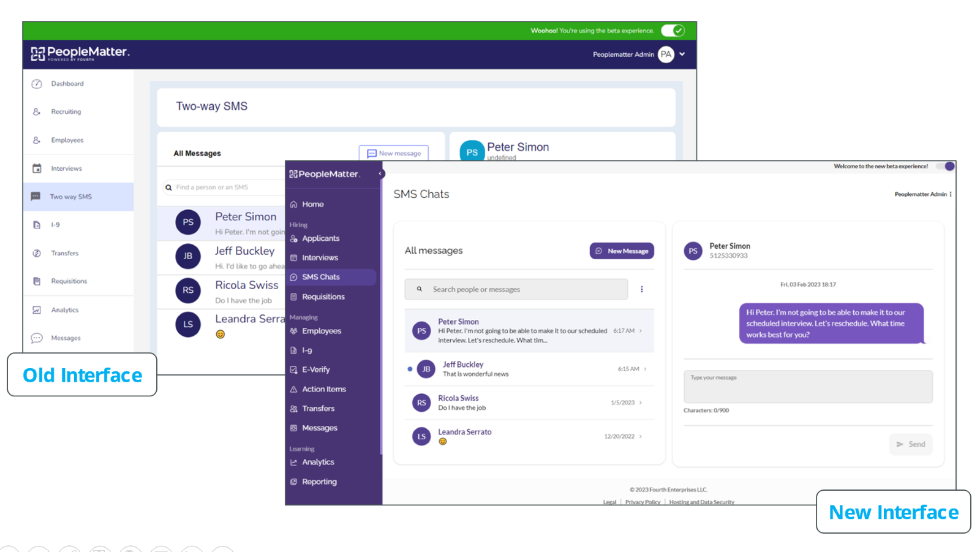This screenshot has height=552, width=980.
Task: Toggle off the green beta experience switch
Action: point(673,31)
